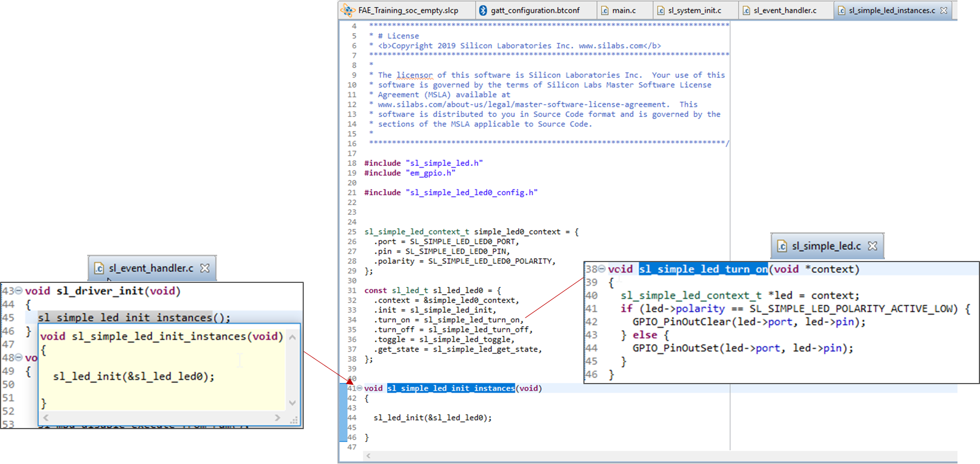Collapse the sl_driver_init function at line 43
Screen dimensions: 980x464
pyautogui.click(x=19, y=291)
